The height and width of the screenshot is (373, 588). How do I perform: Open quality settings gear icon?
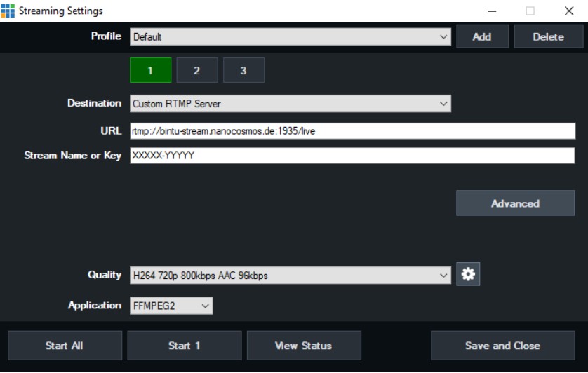(468, 275)
